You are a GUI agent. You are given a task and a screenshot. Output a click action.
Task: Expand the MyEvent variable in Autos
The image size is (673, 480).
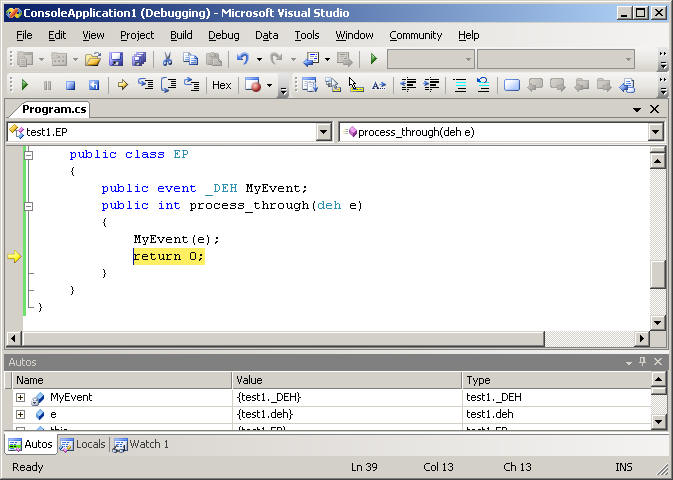click(x=20, y=397)
